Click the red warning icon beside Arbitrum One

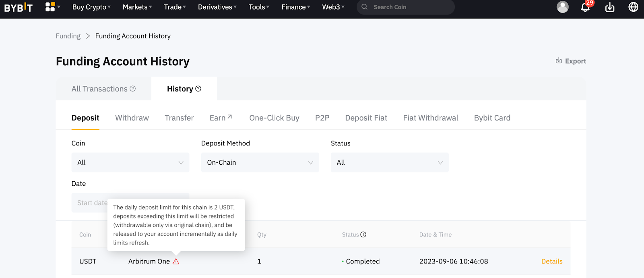tap(176, 261)
